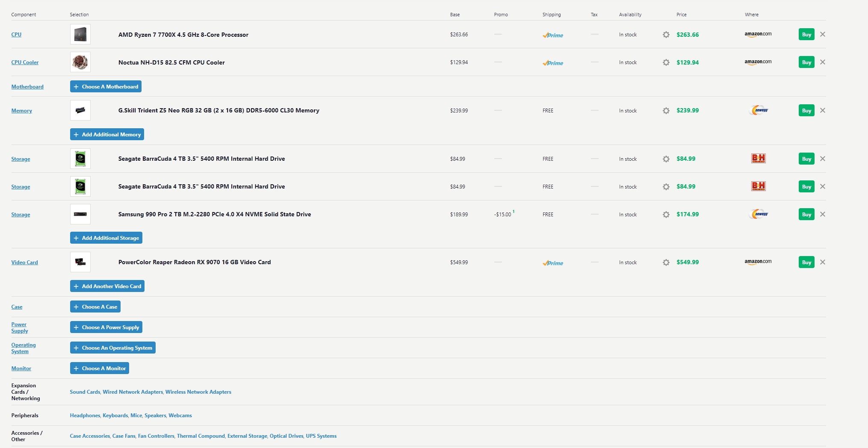Open the Motherboard component link
Screen dimensions: 868x448
tap(27, 87)
